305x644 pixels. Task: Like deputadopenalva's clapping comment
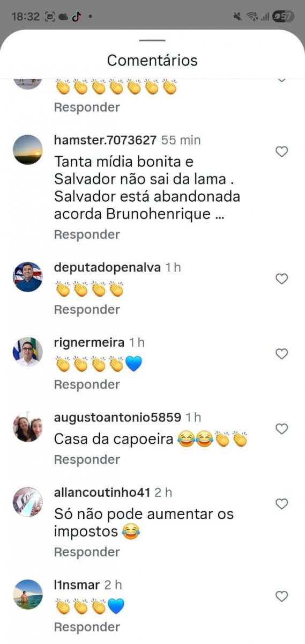[x=281, y=279]
